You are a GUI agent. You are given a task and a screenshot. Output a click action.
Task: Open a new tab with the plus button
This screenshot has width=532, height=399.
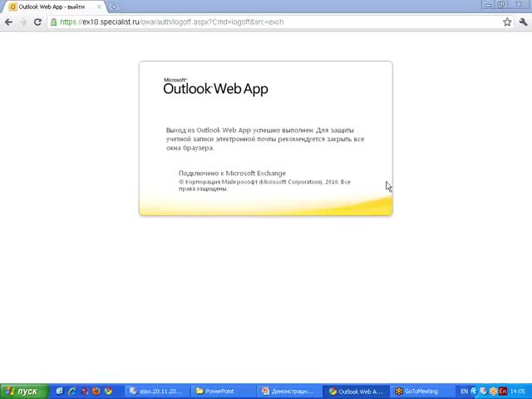(115, 7)
